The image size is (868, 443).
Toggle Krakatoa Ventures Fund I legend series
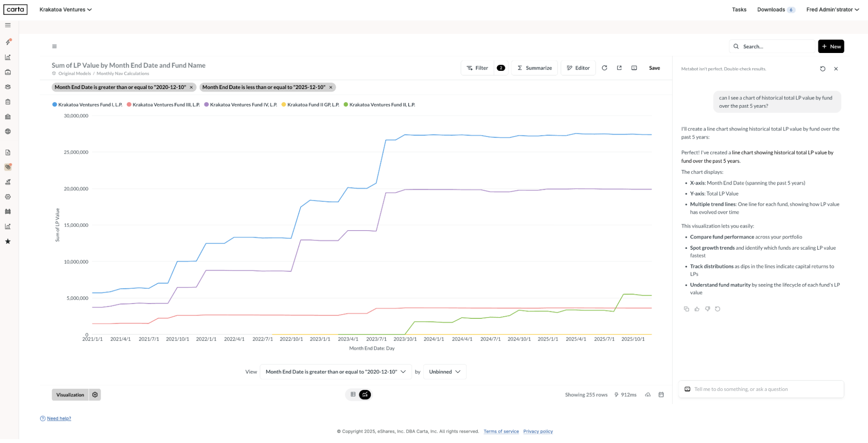click(x=90, y=105)
